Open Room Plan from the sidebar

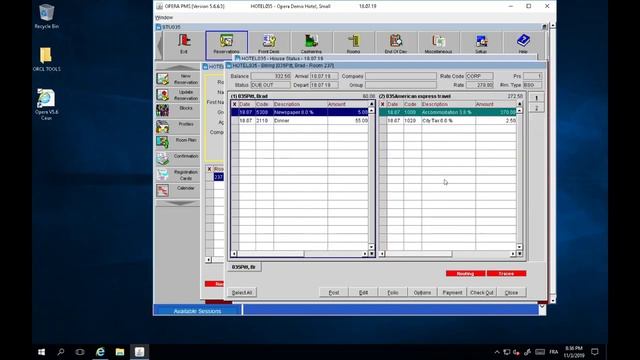[x=178, y=143]
